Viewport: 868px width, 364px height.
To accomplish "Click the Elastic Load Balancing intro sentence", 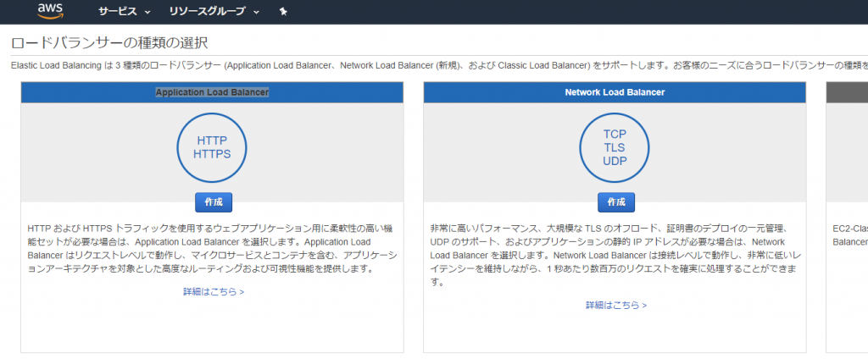I will (424, 65).
